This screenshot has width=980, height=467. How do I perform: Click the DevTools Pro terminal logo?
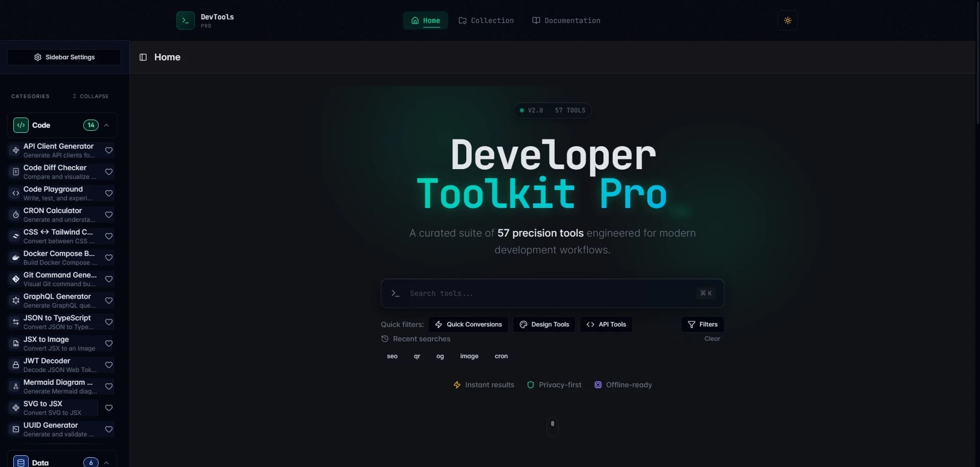[x=185, y=20]
